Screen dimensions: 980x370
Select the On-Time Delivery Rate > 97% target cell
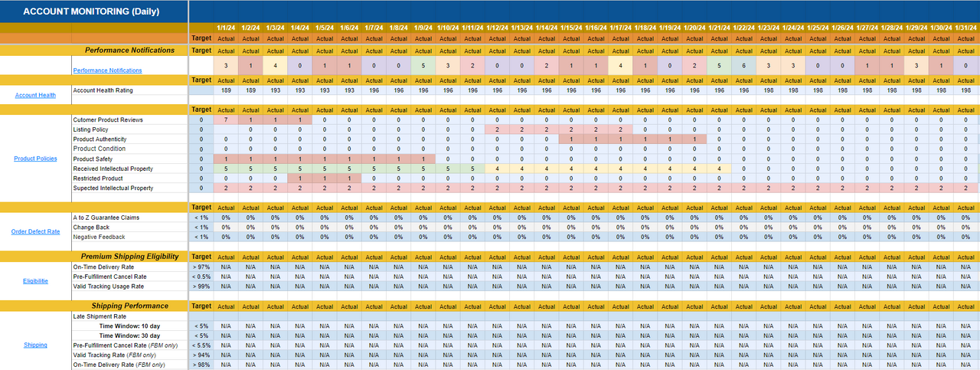click(201, 267)
